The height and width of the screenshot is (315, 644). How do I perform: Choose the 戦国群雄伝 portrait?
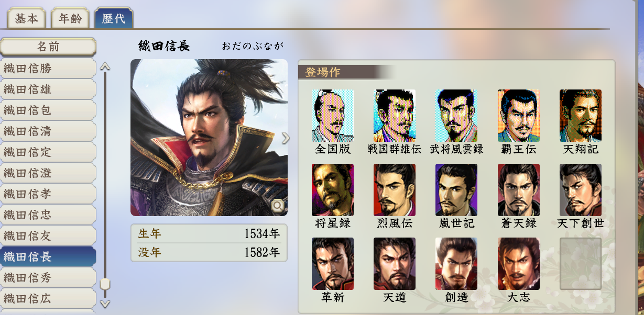[x=395, y=116]
